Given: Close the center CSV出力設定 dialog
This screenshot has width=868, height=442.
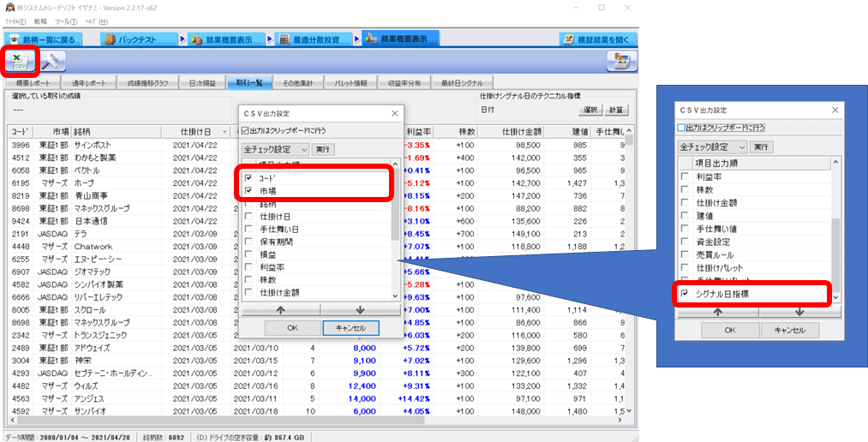Looking at the screenshot, I should coord(395,113).
